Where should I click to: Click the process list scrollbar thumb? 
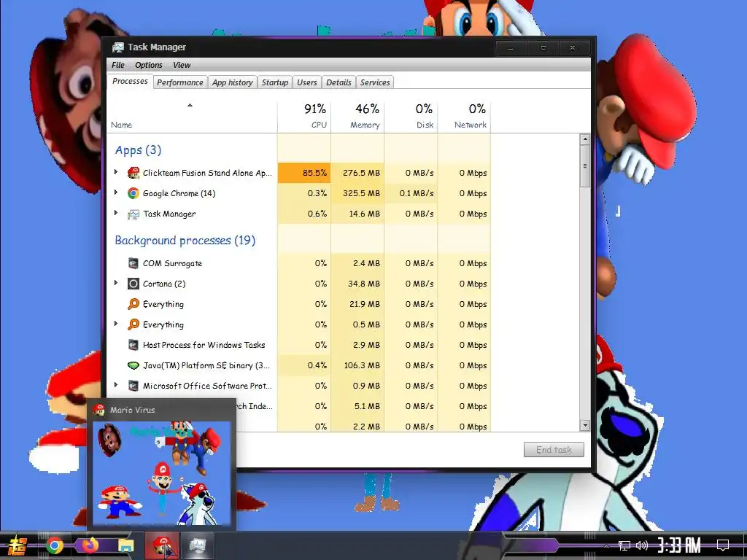pos(585,166)
